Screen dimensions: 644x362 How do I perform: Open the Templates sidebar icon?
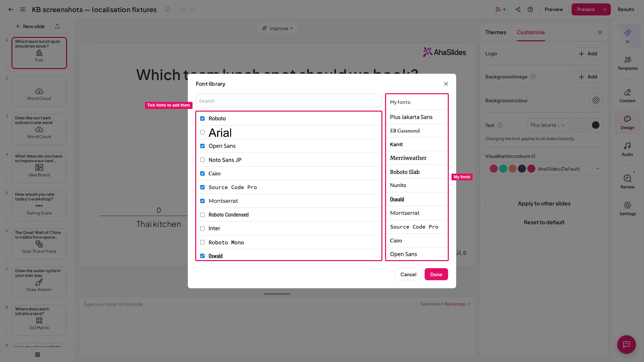[x=627, y=63]
